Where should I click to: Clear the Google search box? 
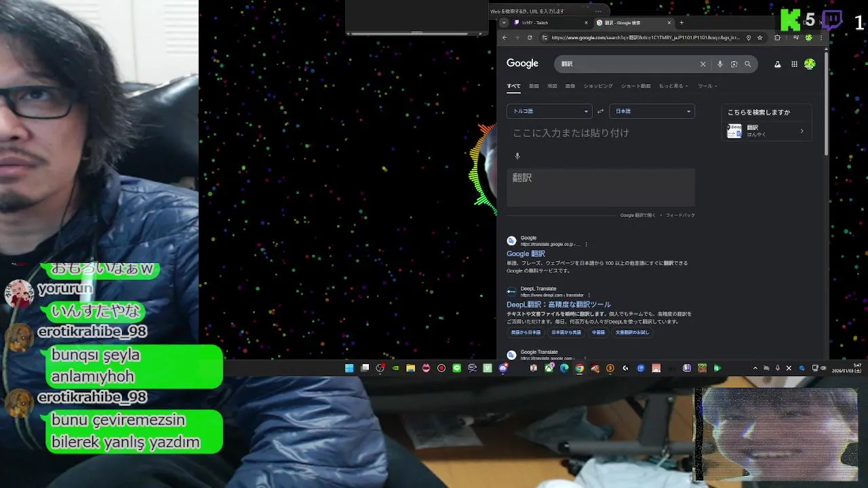tap(703, 64)
